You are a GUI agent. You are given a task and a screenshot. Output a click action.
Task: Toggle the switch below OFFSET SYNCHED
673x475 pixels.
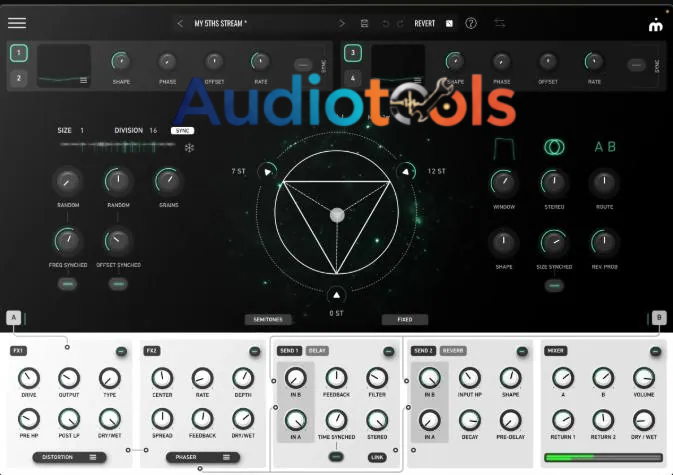click(x=118, y=284)
